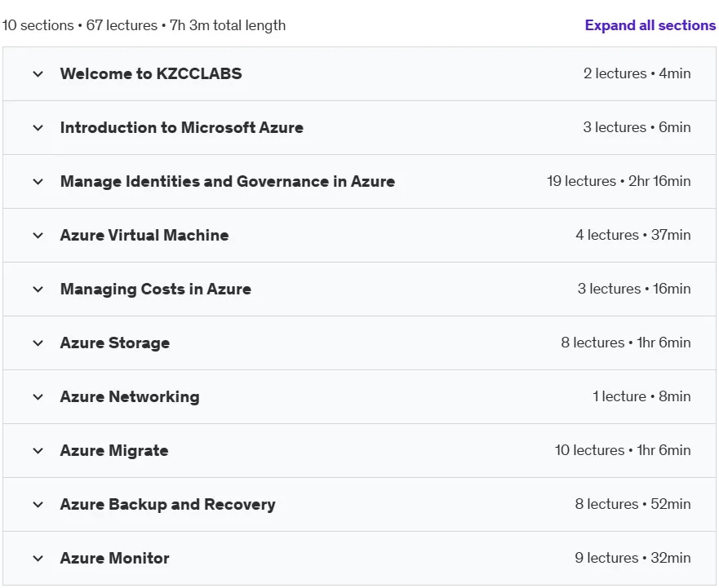Click the 19 lectures • 2hr 16min text
Screen dimensions: 719x588
point(619,181)
